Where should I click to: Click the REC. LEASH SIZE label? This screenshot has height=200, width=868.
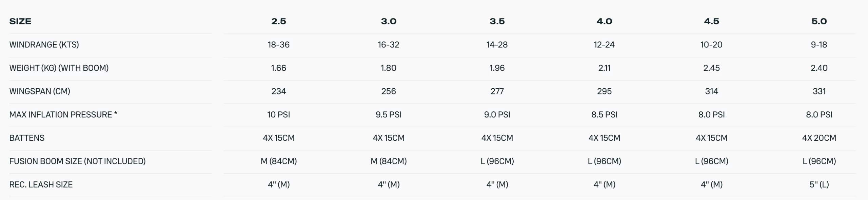[41, 185]
